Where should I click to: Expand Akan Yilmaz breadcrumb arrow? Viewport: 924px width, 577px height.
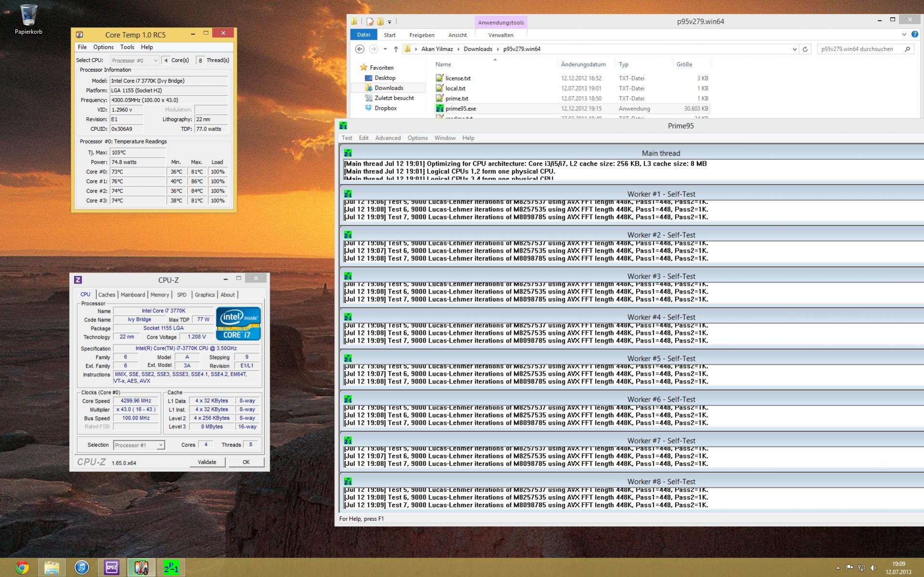click(458, 49)
